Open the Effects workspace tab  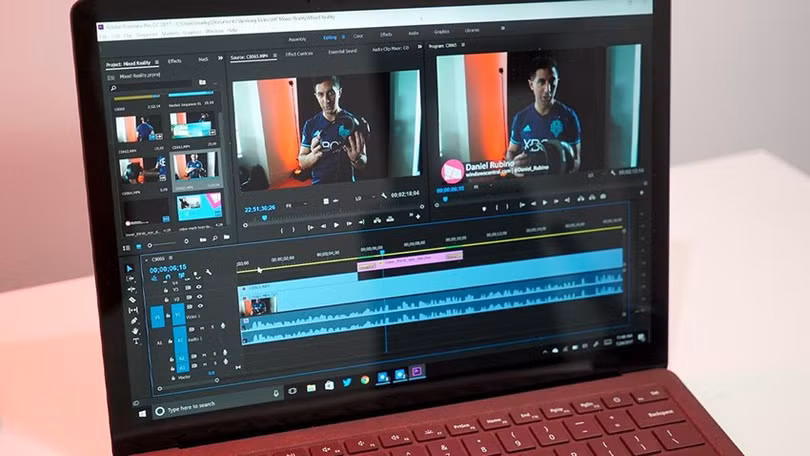pos(386,35)
